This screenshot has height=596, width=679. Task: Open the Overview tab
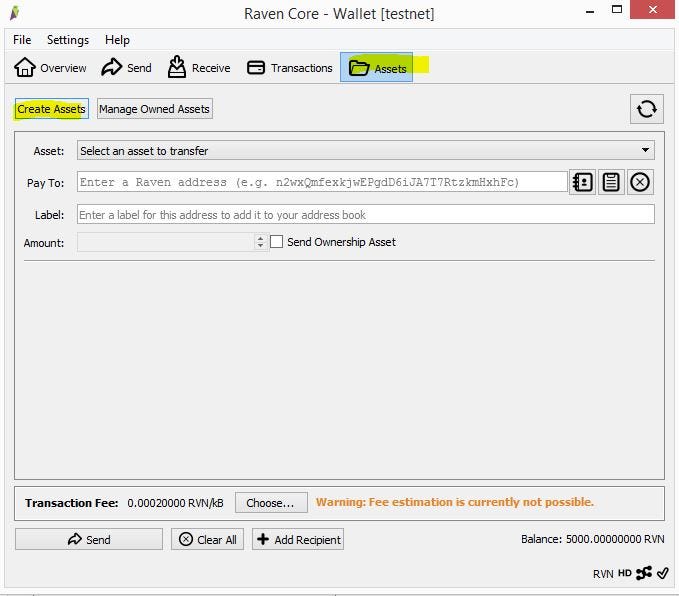pos(50,68)
